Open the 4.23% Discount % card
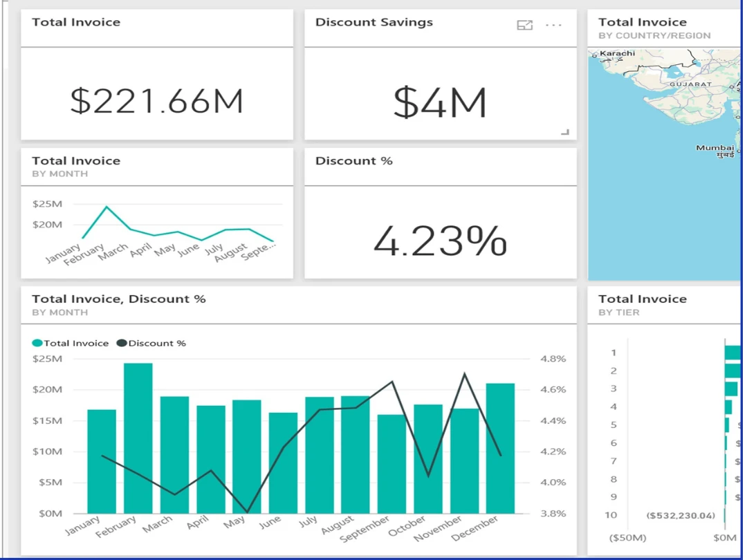 tap(440, 241)
